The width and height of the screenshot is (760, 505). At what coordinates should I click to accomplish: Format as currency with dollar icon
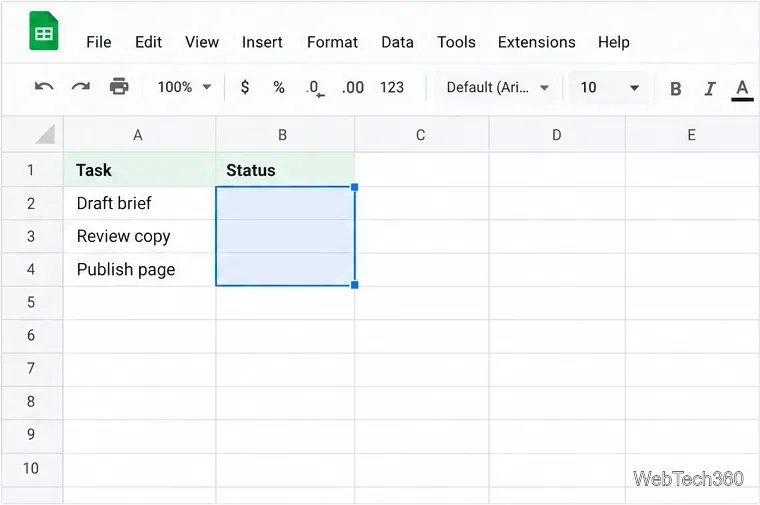[x=245, y=87]
